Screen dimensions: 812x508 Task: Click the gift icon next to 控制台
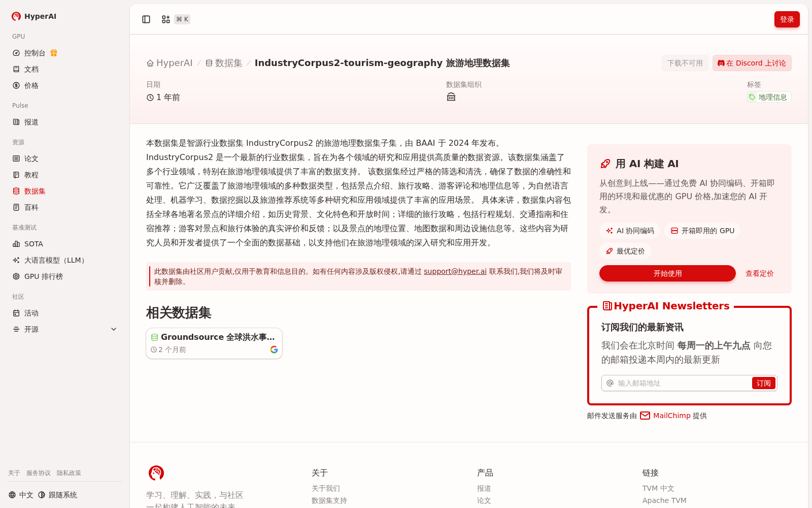(54, 53)
